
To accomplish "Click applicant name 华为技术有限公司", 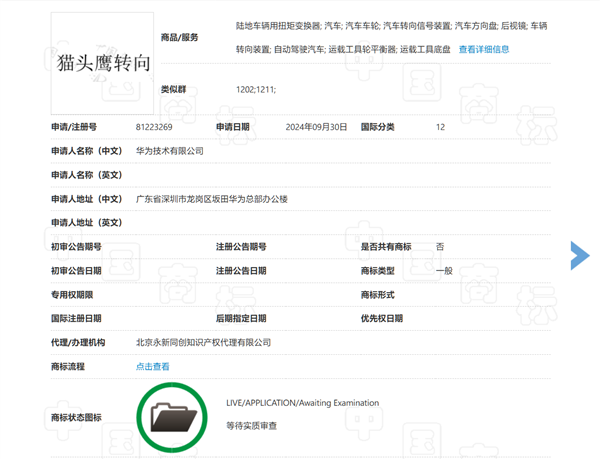I will [x=169, y=151].
